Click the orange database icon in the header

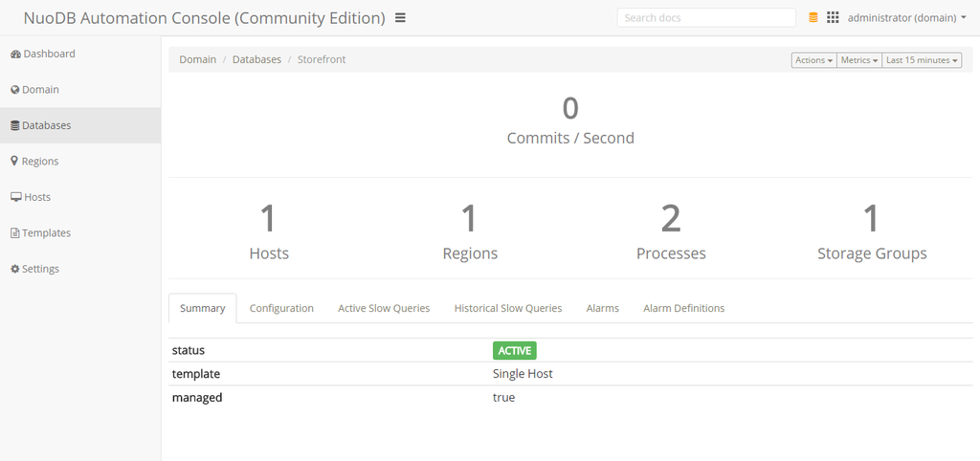(813, 17)
